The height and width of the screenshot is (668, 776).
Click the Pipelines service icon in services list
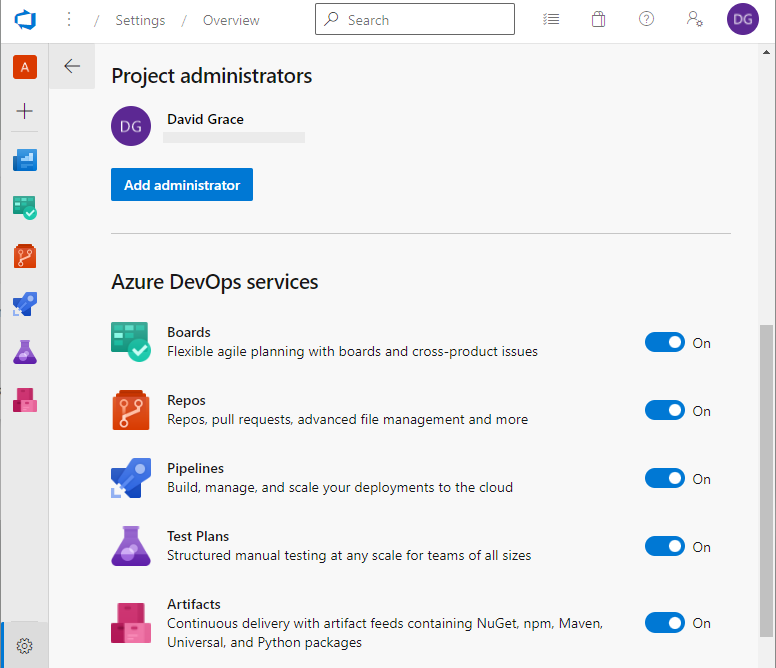click(x=131, y=478)
